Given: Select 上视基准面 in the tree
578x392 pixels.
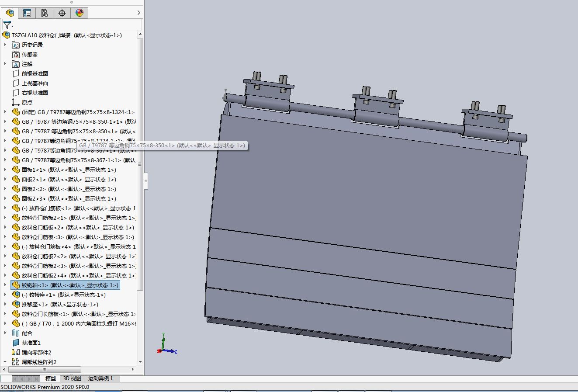Looking at the screenshot, I should tap(35, 83).
